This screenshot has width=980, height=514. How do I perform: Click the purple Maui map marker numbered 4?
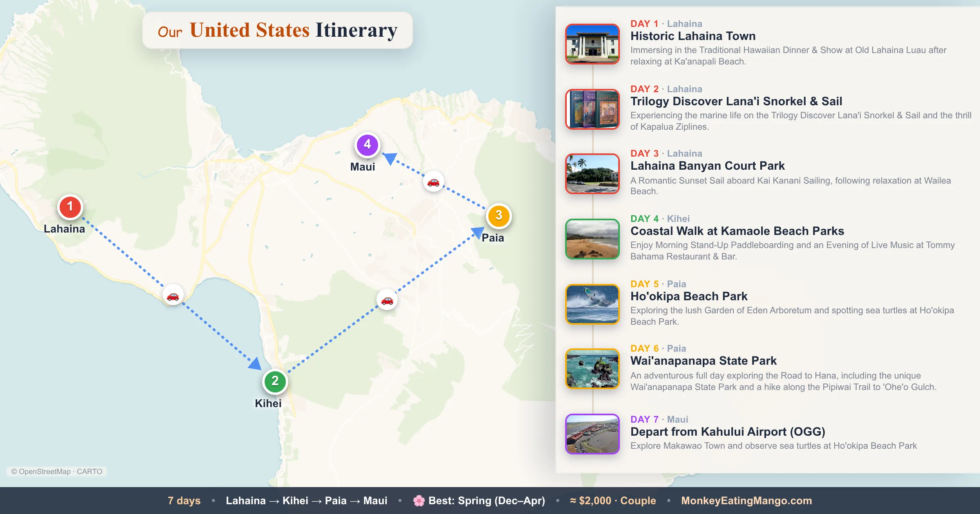(367, 145)
